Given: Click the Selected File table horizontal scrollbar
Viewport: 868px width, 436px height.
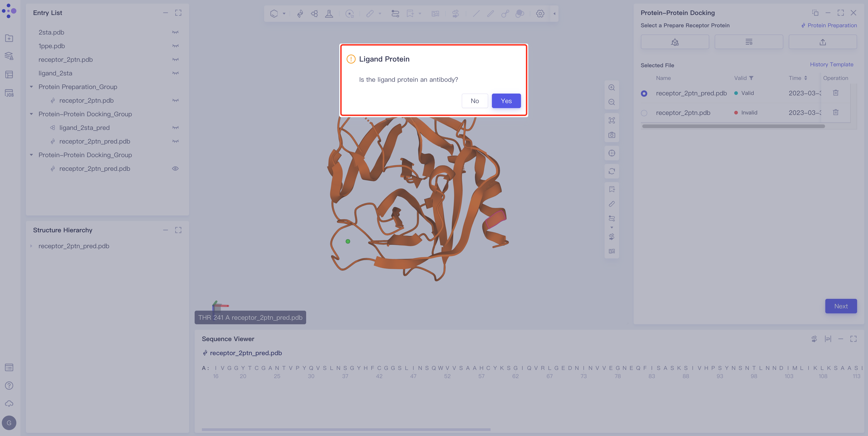Looking at the screenshot, I should click(733, 126).
